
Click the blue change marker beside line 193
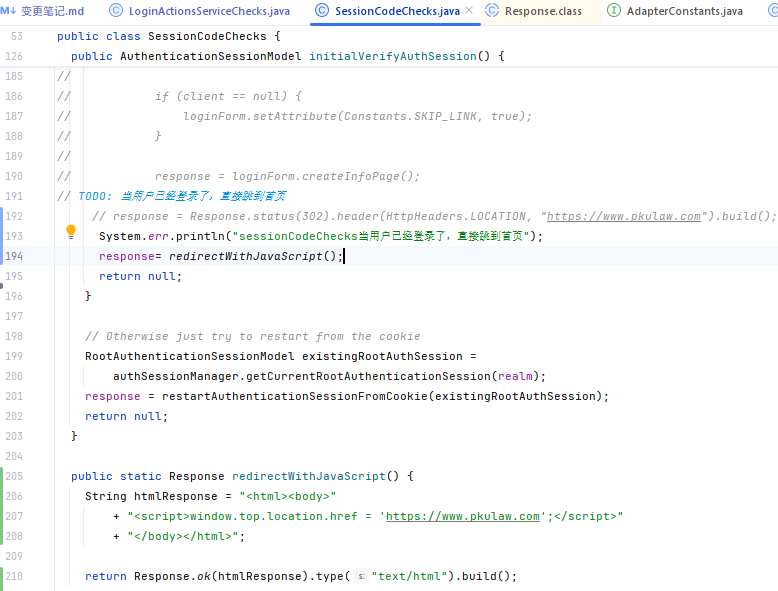point(1,236)
